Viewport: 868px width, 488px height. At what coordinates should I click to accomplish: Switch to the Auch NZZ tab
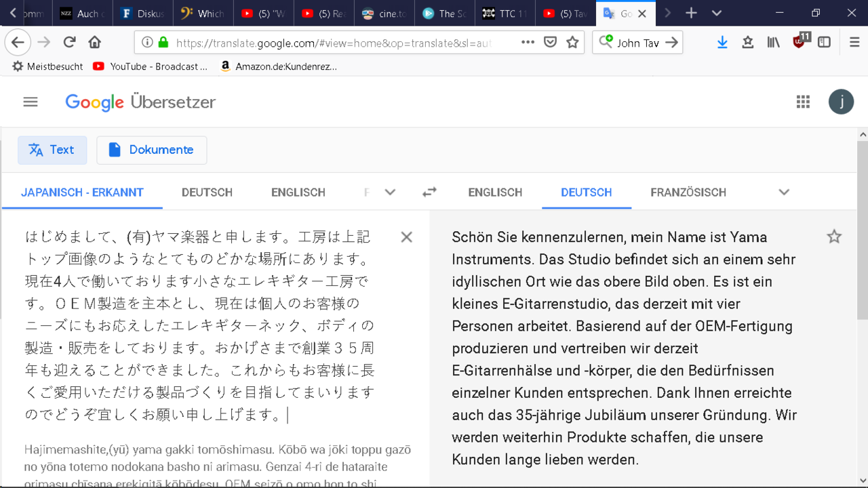(81, 13)
